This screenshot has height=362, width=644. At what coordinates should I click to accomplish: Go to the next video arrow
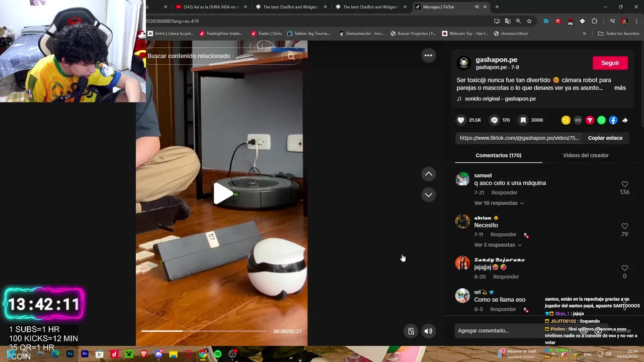click(x=429, y=195)
